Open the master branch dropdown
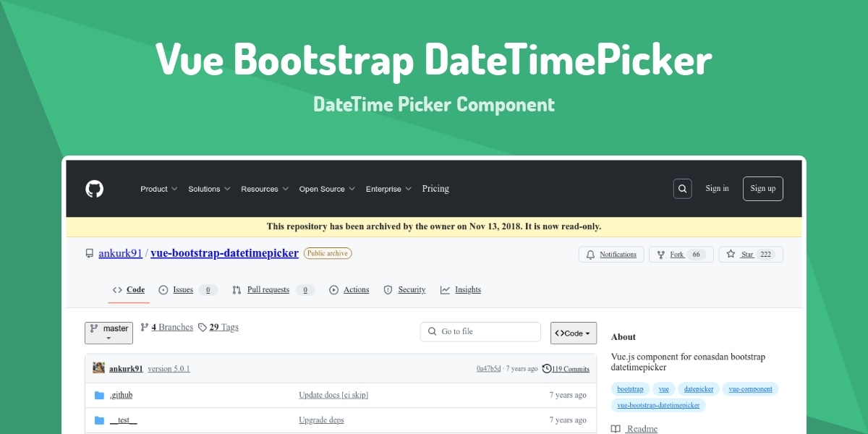Image resolution: width=868 pixels, height=434 pixels. [109, 332]
